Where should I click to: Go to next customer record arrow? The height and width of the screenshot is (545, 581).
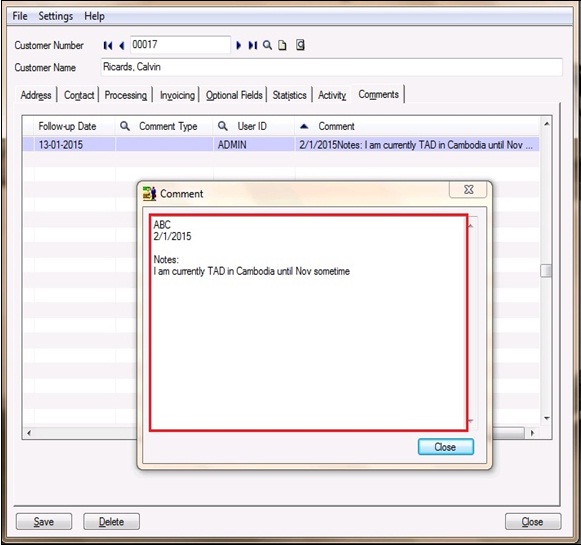point(238,46)
